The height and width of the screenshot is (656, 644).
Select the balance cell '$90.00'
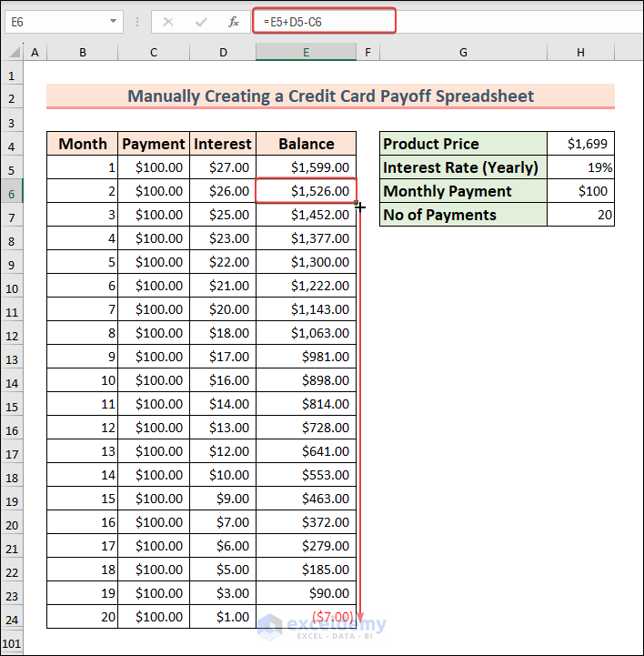pos(307,593)
